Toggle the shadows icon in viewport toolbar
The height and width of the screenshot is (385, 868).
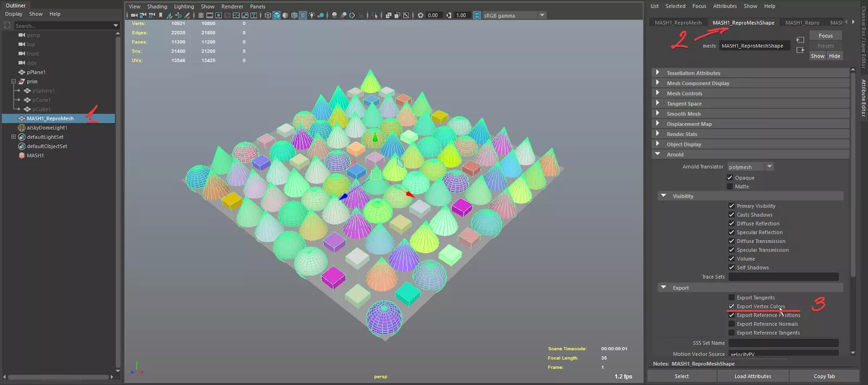321,15
